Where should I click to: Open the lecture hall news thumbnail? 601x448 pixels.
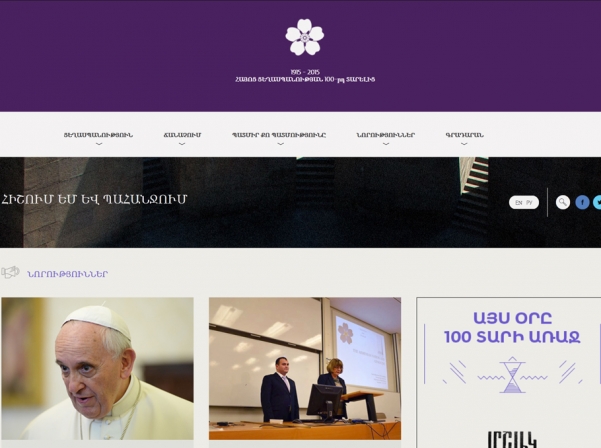[305, 368]
